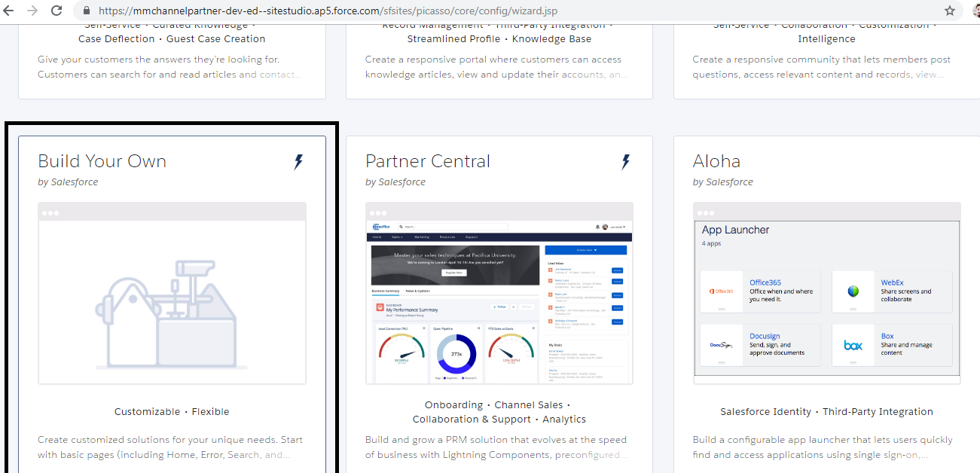Click the notification bell in Partner Central preview
This screenshot has height=473, width=980.
(x=597, y=227)
